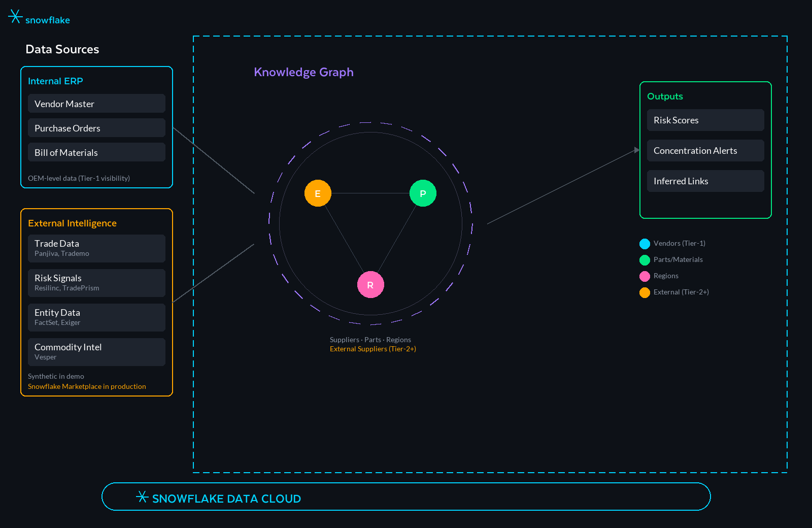Open the Vendor Master item
812x528 pixels.
96,104
